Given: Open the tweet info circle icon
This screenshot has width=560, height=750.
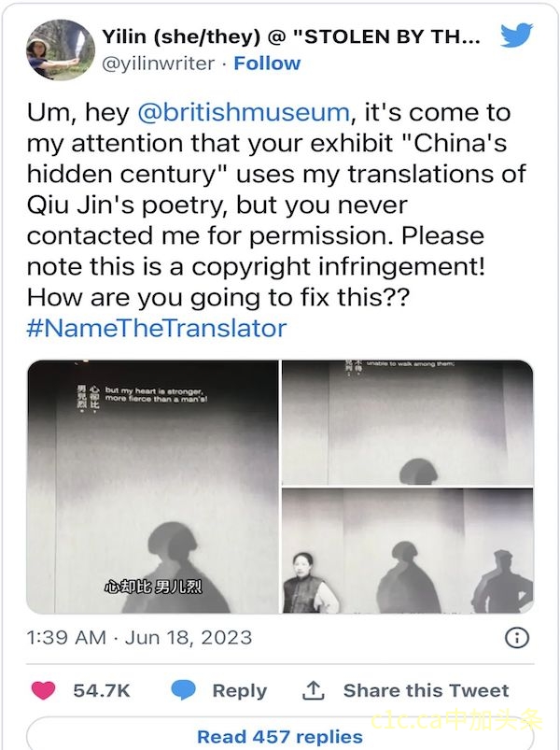Looking at the screenshot, I should 516,638.
